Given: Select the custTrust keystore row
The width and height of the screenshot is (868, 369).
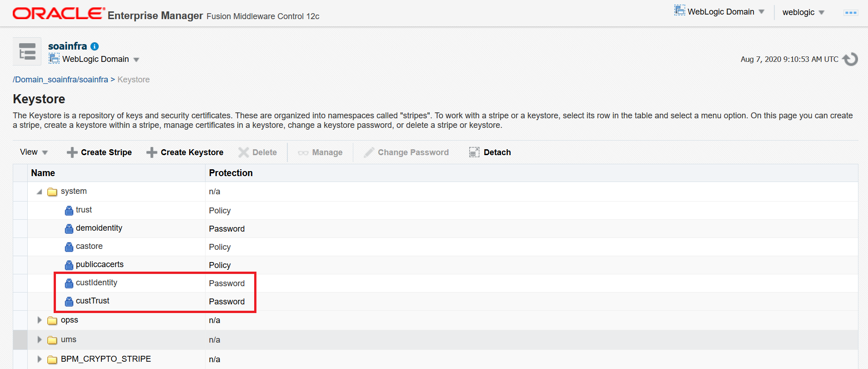Looking at the screenshot, I should click(x=436, y=301).
